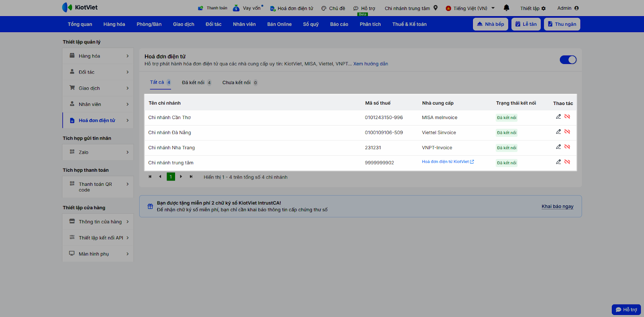
Task: Toggle the Hoá đơn điện tử switch off
Action: tap(568, 60)
